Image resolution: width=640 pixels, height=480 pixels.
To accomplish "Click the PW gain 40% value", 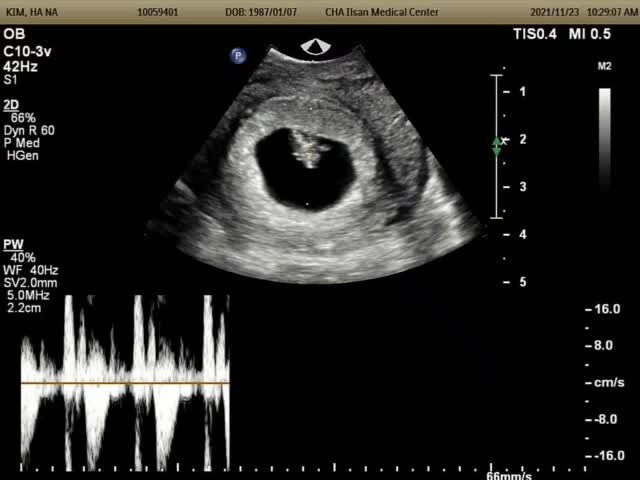I will (23, 258).
